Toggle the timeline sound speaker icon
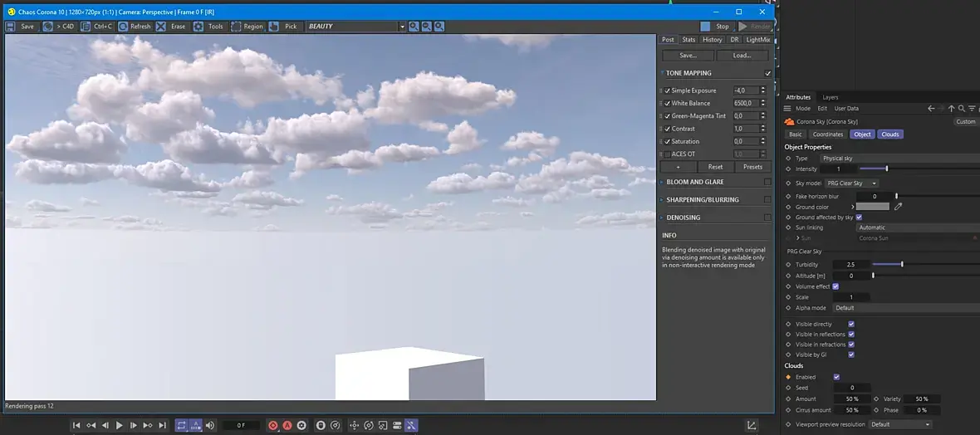 tap(210, 425)
